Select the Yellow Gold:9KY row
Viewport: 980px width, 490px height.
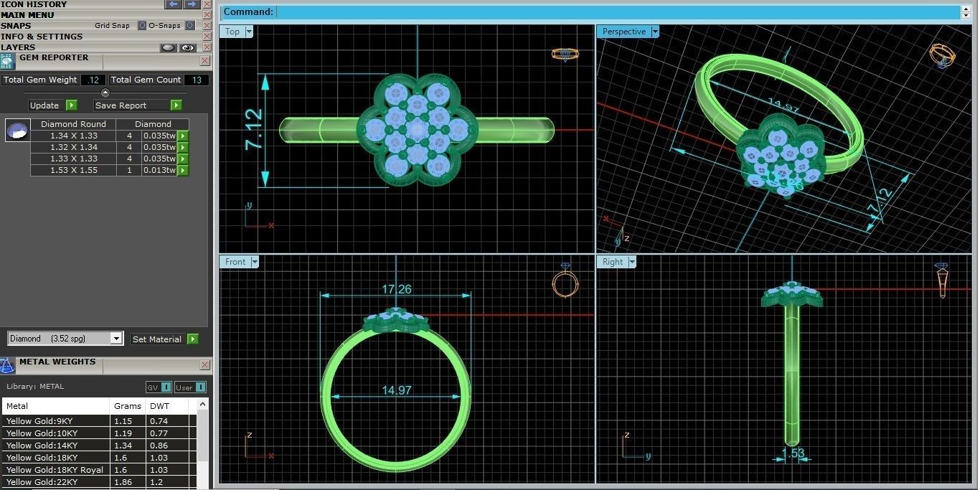pyautogui.click(x=99, y=421)
